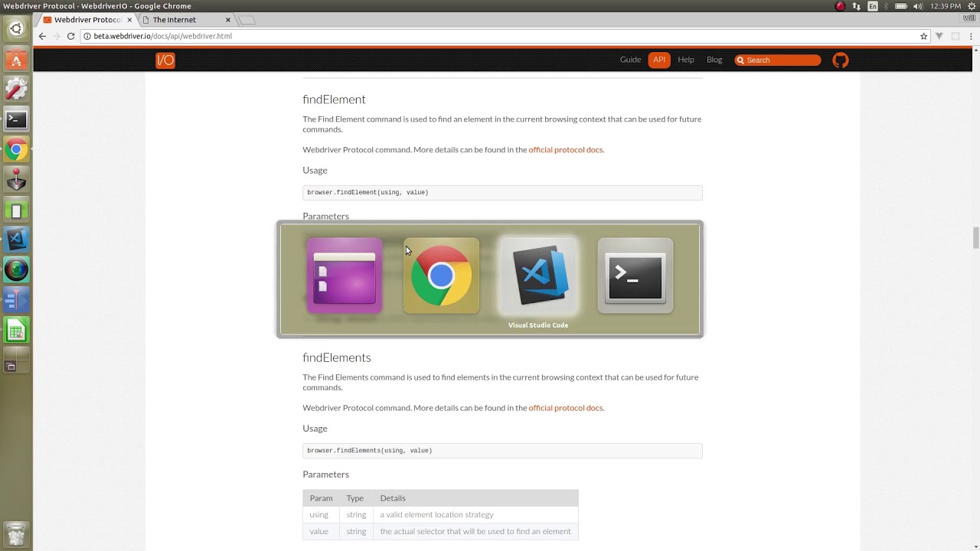Go back to the previous page
This screenshot has width=980, height=551.
[42, 36]
